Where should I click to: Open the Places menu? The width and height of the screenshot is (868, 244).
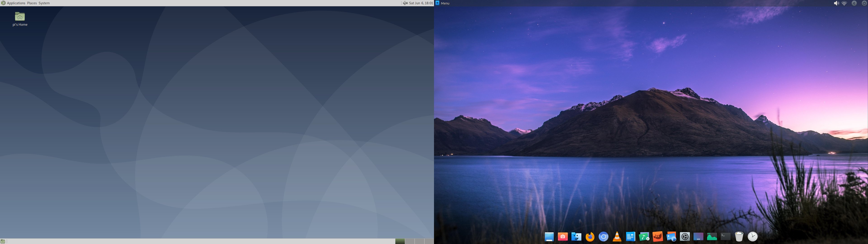coord(32,3)
